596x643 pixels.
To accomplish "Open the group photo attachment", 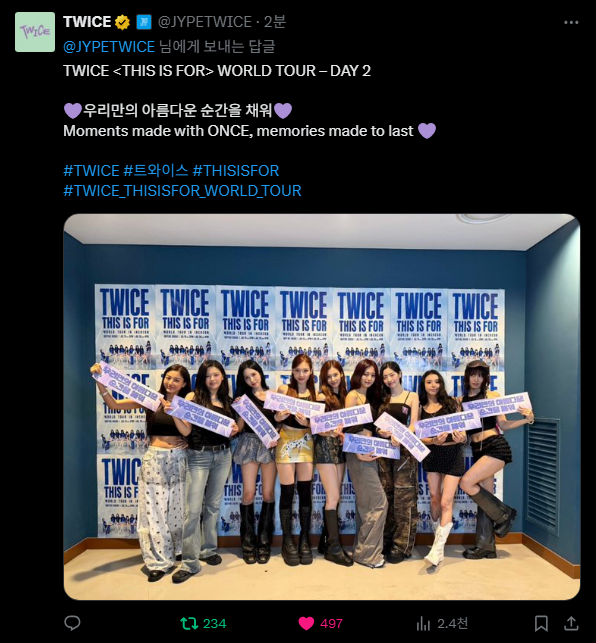I will click(322, 407).
